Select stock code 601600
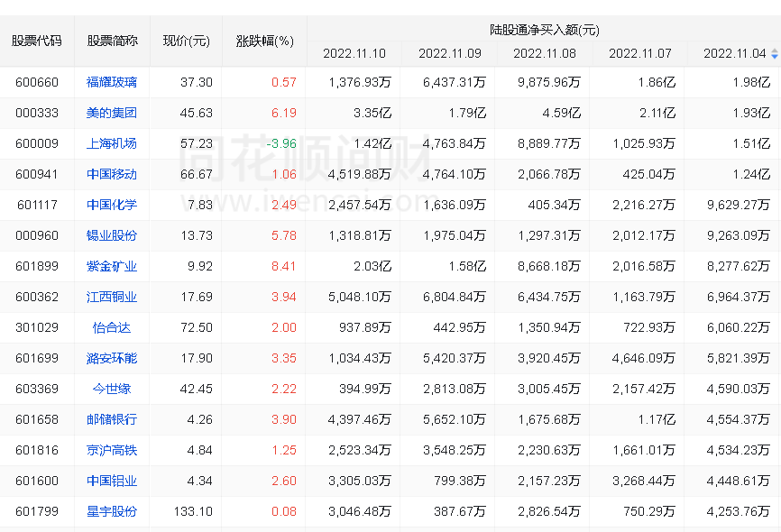781x532 pixels. [37, 481]
